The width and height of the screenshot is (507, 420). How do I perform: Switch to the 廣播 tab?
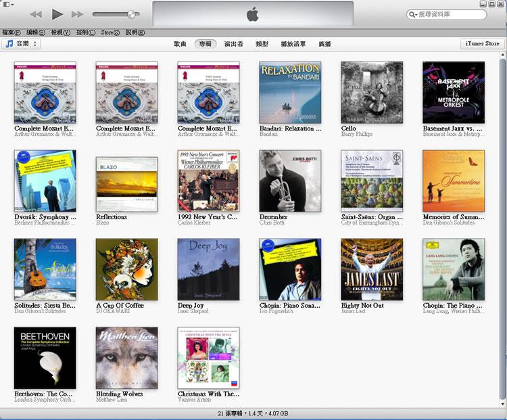(x=324, y=44)
